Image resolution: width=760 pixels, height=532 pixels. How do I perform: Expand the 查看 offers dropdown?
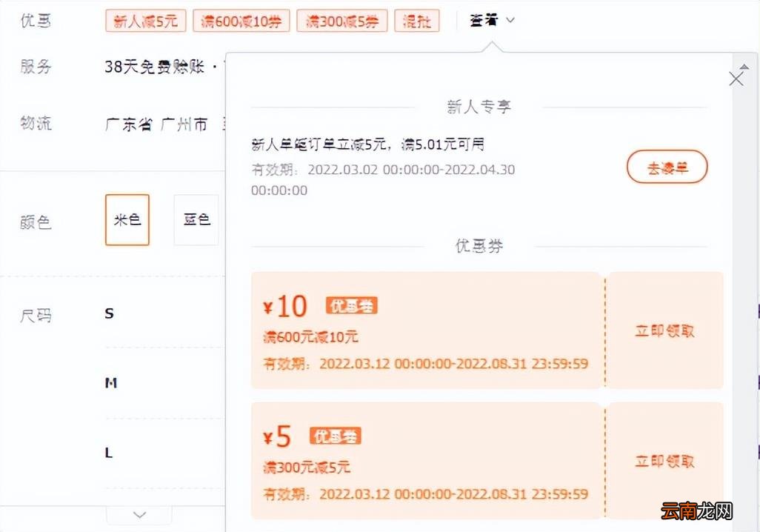point(492,20)
